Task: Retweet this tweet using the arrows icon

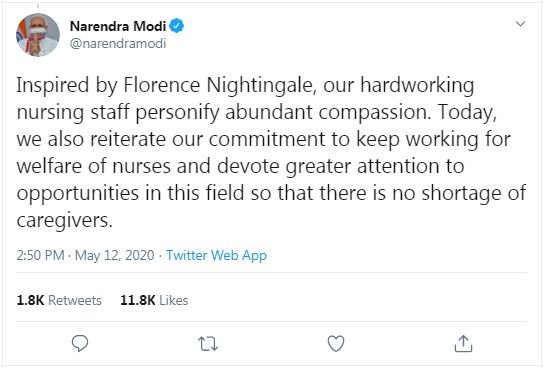Action: [208, 344]
